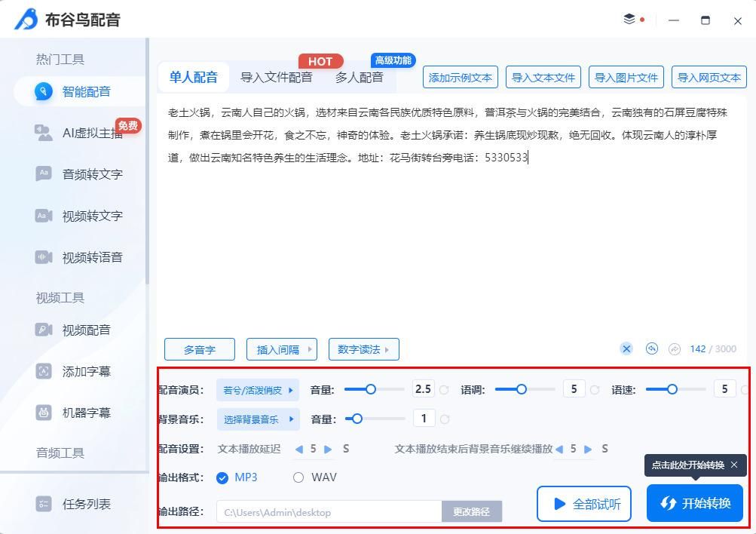Click the 142 / 3000 character counter
The width and height of the screenshot is (756, 534).
click(x=713, y=348)
